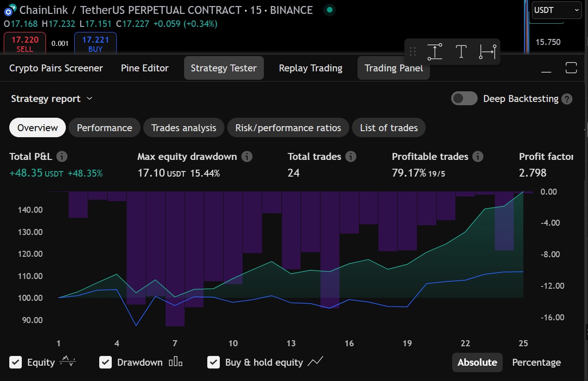Click the green market status dot

pyautogui.click(x=329, y=10)
